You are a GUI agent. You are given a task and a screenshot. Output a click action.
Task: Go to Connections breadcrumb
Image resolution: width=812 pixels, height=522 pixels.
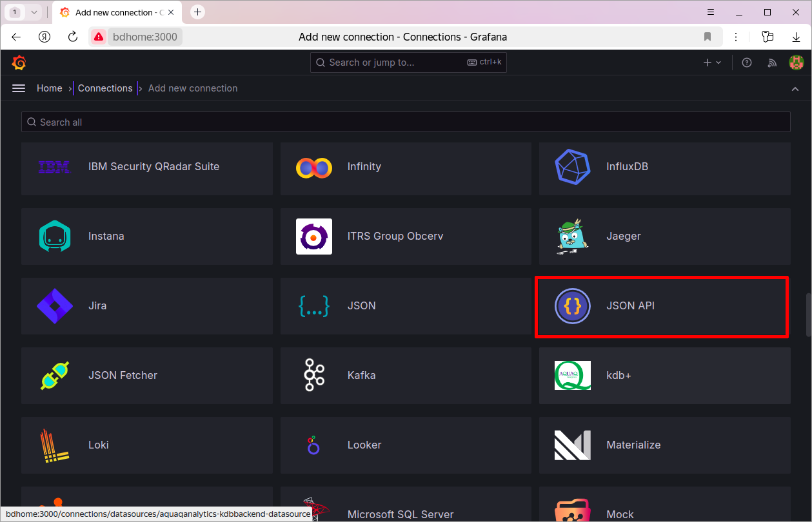click(105, 88)
